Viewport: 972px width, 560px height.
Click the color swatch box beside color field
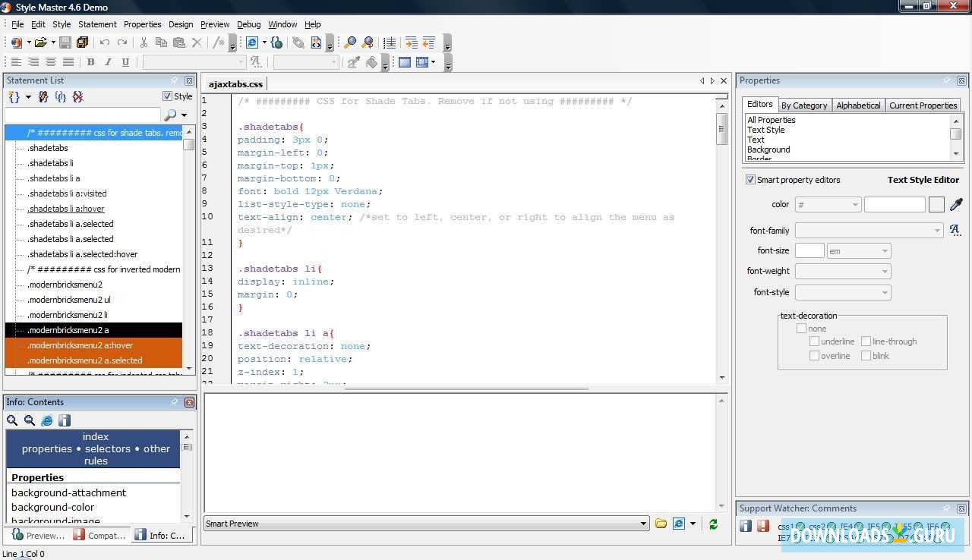tap(936, 205)
